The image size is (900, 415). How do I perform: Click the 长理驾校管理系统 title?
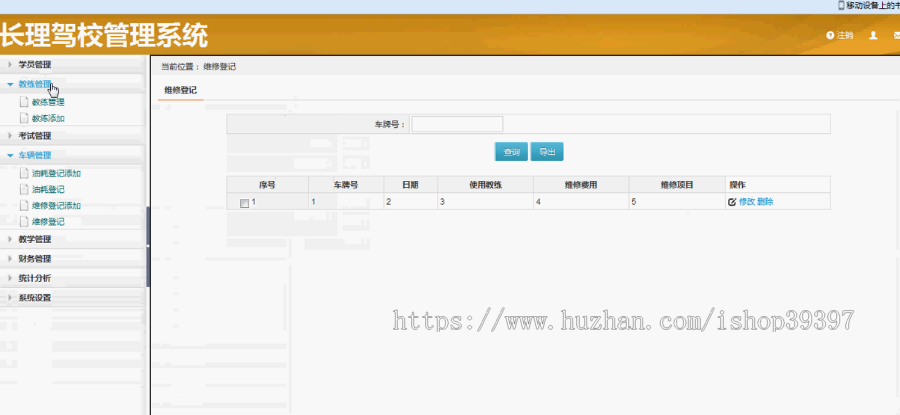point(104,36)
